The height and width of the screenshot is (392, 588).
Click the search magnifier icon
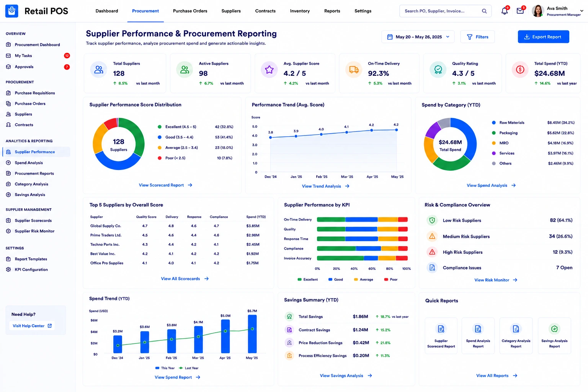click(484, 11)
